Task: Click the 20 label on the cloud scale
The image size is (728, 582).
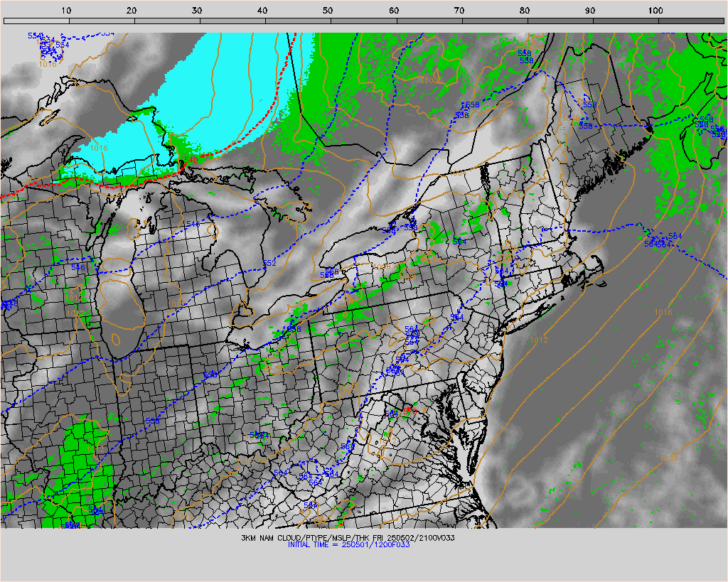Action: point(132,10)
